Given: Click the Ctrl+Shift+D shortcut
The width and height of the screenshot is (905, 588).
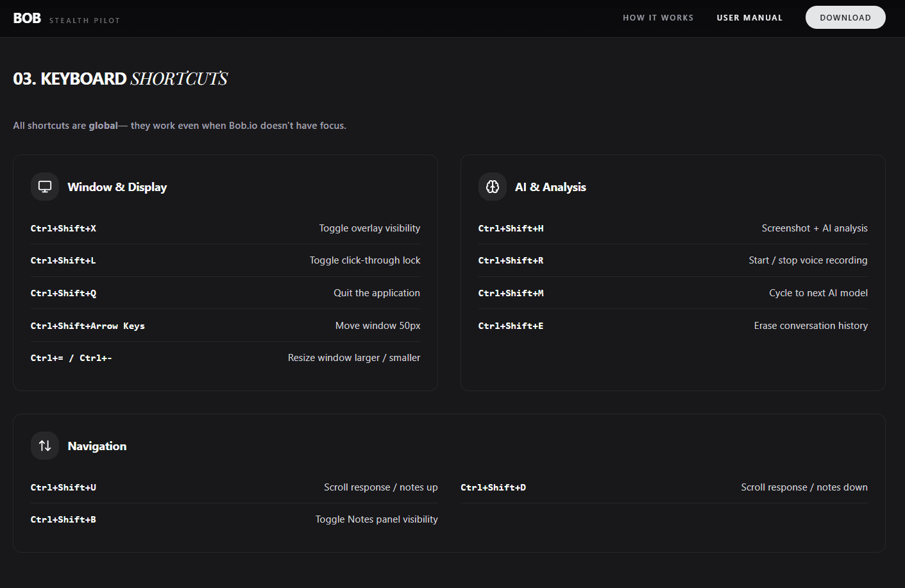Looking at the screenshot, I should click(493, 487).
